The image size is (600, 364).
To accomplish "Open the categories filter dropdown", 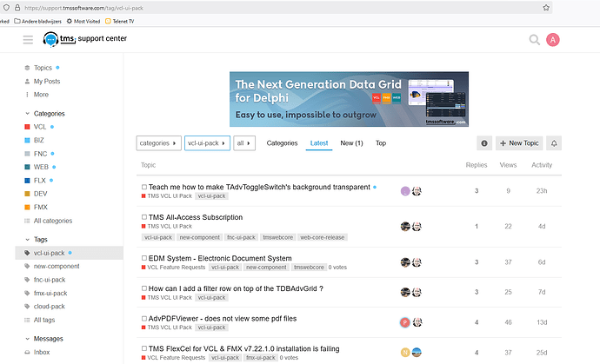I will [x=158, y=143].
